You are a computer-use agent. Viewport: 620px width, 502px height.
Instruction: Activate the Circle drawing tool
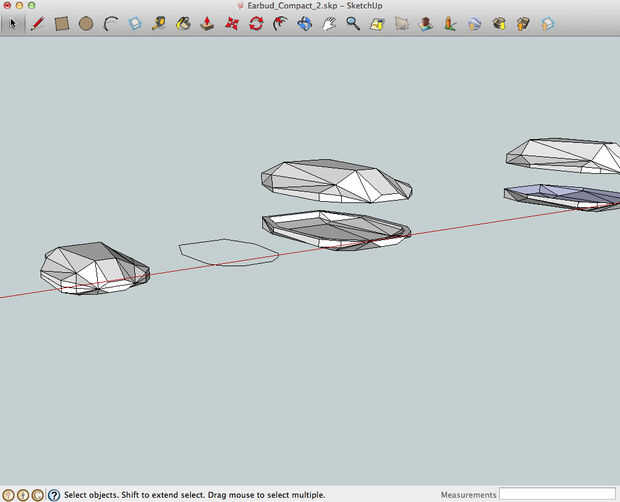[86, 23]
